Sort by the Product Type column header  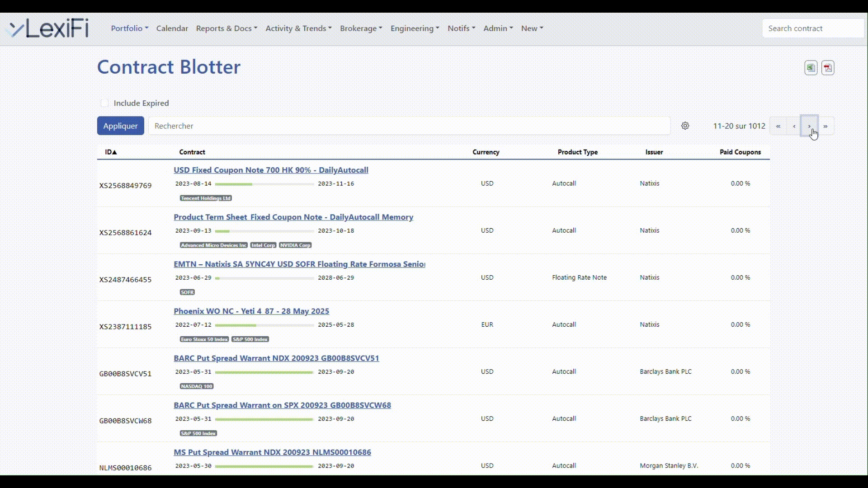pos(577,152)
